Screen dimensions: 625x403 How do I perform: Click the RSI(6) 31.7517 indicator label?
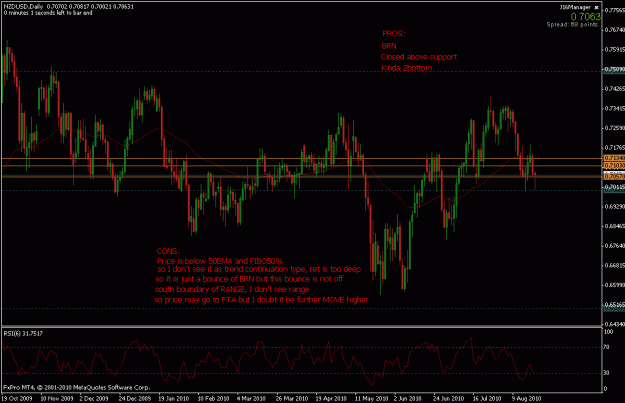click(23, 333)
